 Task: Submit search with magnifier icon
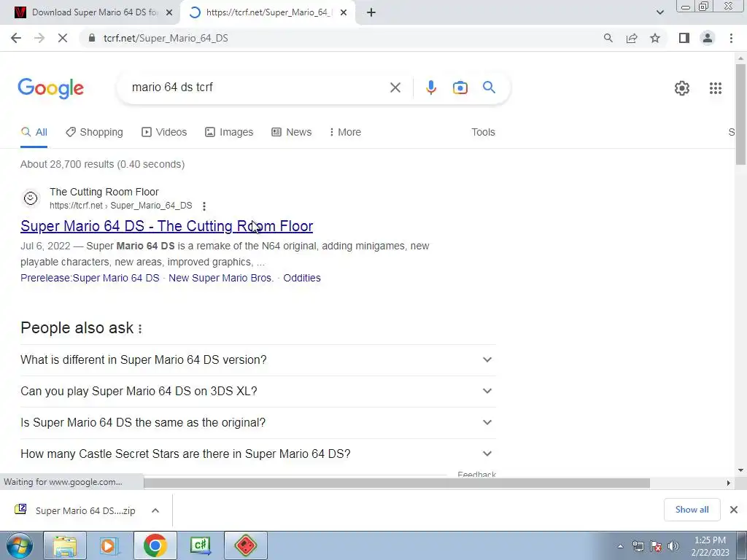pyautogui.click(x=489, y=87)
